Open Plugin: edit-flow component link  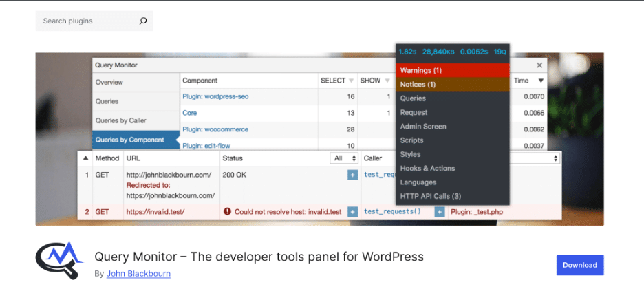pyautogui.click(x=206, y=145)
